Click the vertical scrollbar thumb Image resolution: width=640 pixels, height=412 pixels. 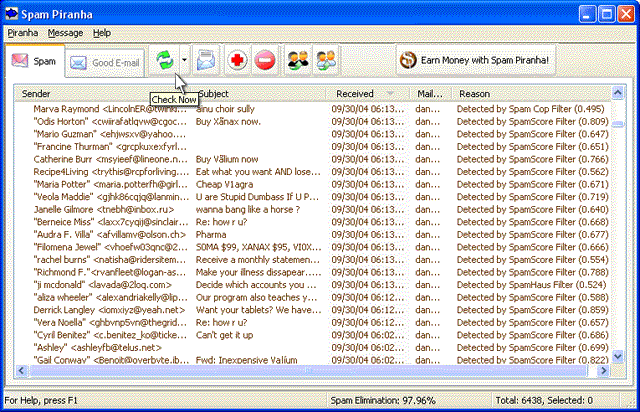click(618, 124)
